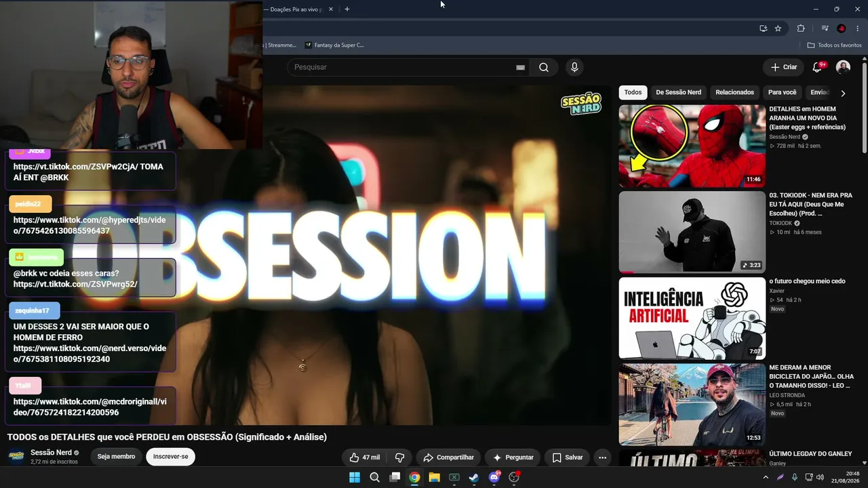868x488 pixels.
Task: Bookmark this page with the star icon
Action: 778,28
